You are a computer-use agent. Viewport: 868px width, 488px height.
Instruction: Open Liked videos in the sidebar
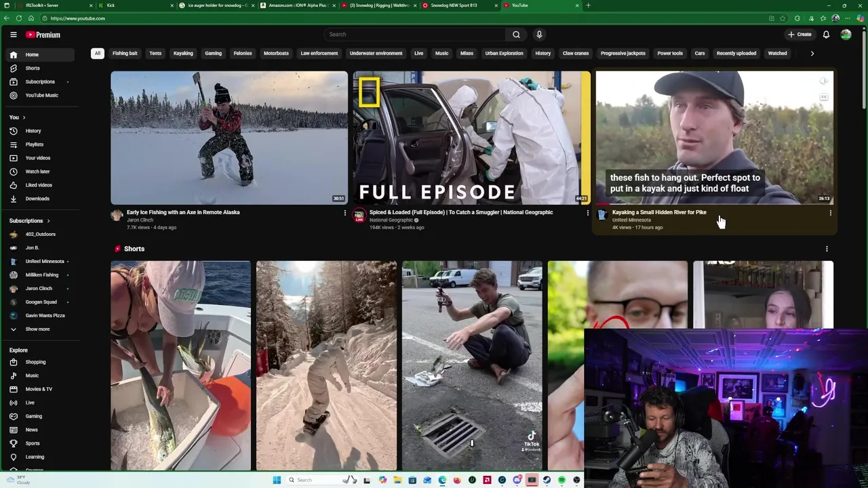pyautogui.click(x=41, y=185)
